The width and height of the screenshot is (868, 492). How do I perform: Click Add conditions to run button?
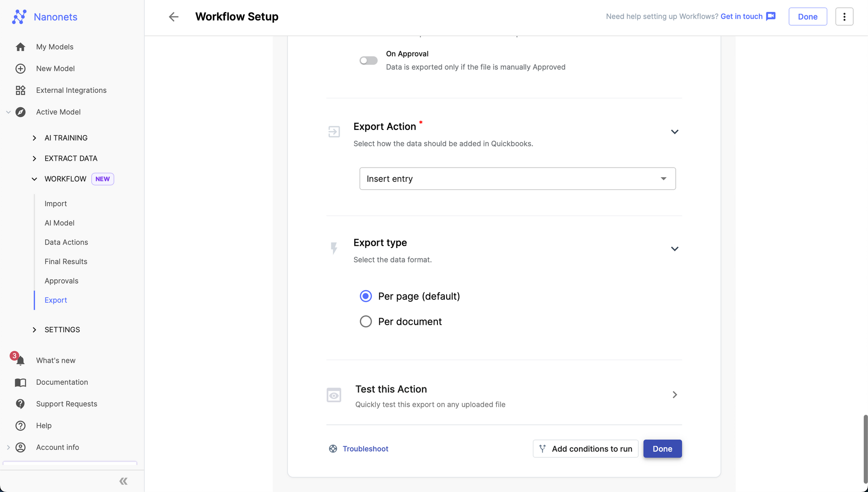coord(585,449)
